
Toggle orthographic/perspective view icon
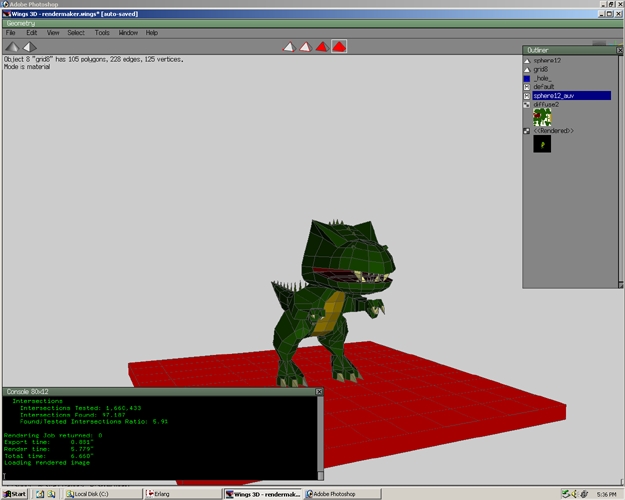click(x=29, y=47)
